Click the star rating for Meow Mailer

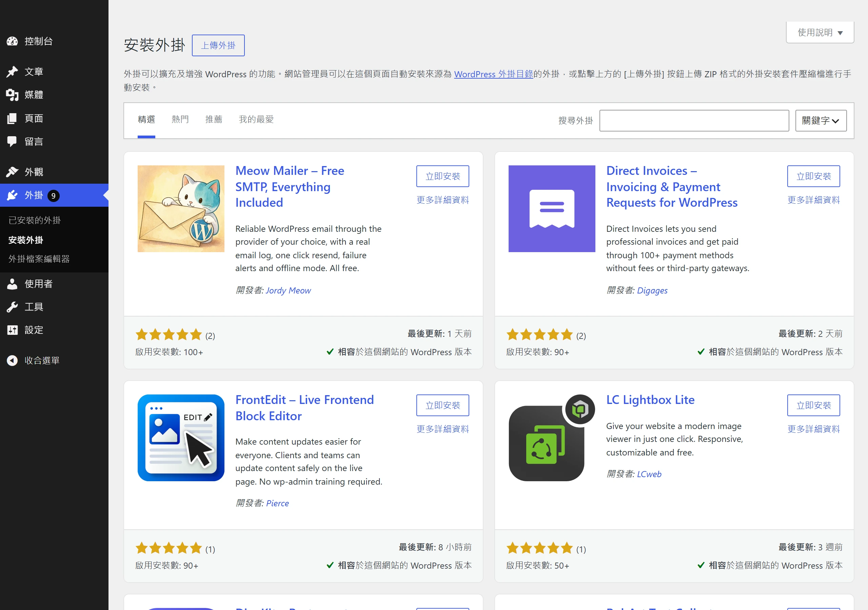[169, 334]
